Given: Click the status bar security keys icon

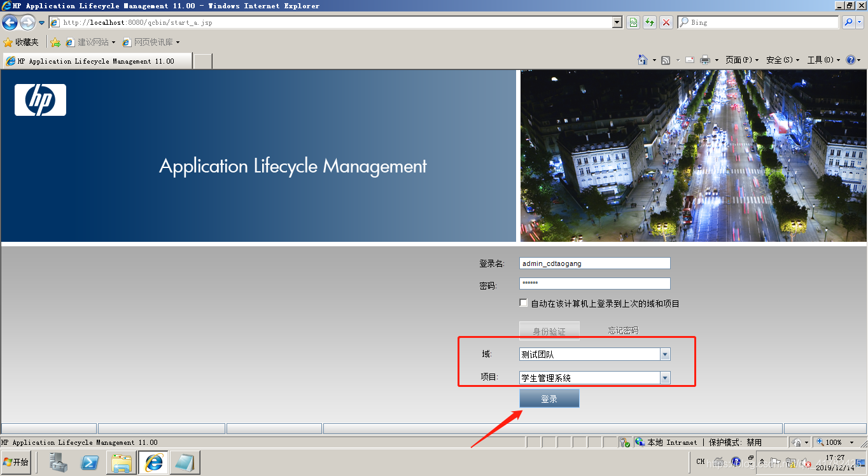Looking at the screenshot, I should point(625,442).
